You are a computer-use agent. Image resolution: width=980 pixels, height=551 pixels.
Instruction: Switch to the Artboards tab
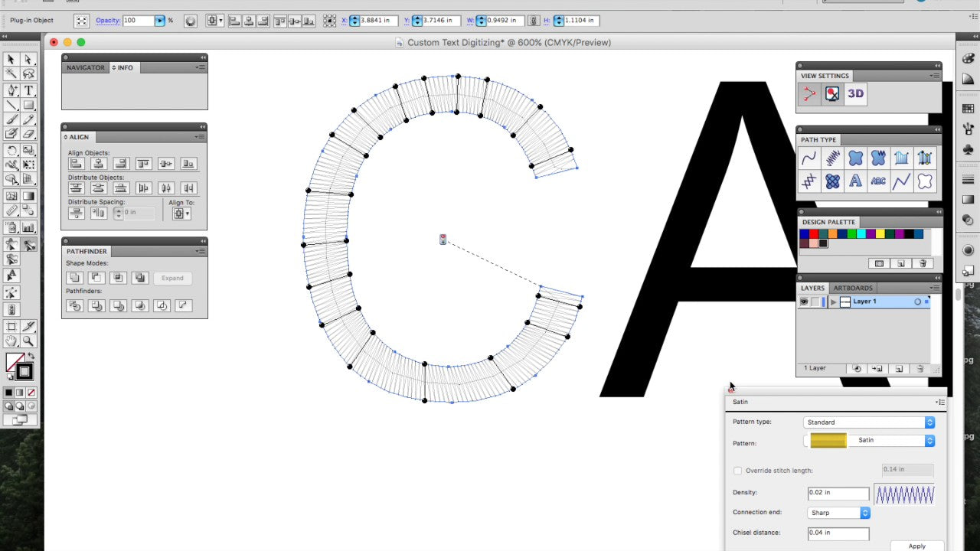852,288
